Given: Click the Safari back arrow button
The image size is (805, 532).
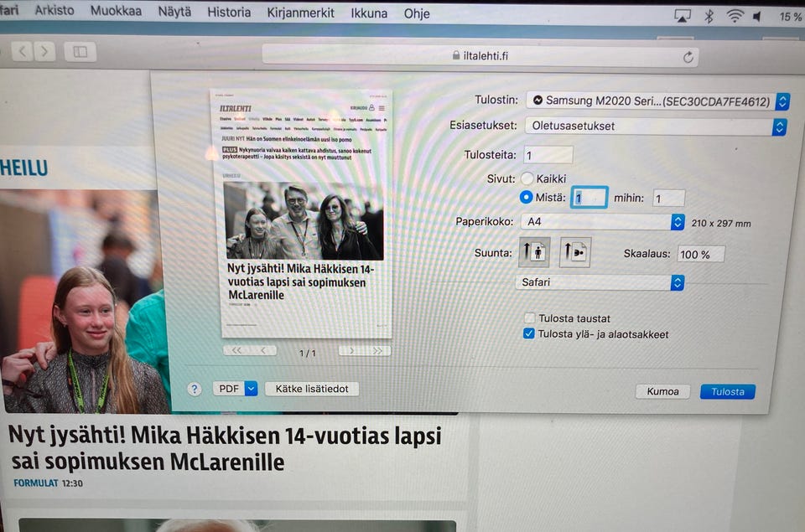Looking at the screenshot, I should [x=22, y=51].
